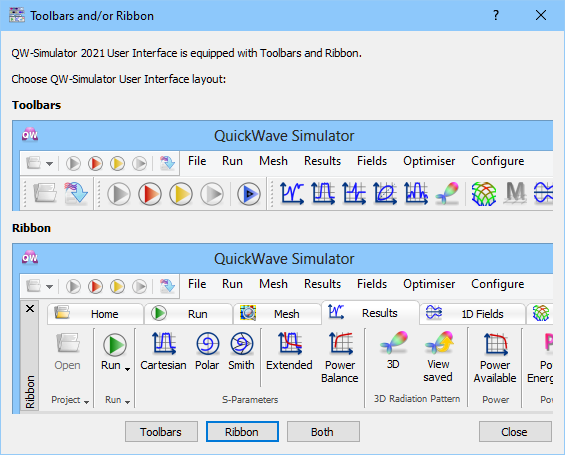
Task: Click blue play icon in Toolbars preview toolbar
Action: (249, 194)
